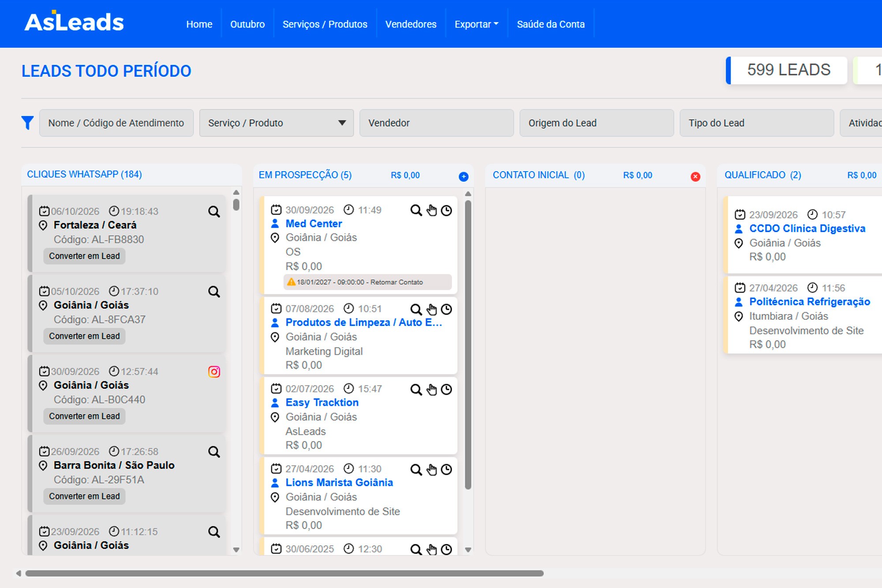Click hand pointer icon on Med Center card
Viewport: 882px width, 588px height.
(x=432, y=210)
